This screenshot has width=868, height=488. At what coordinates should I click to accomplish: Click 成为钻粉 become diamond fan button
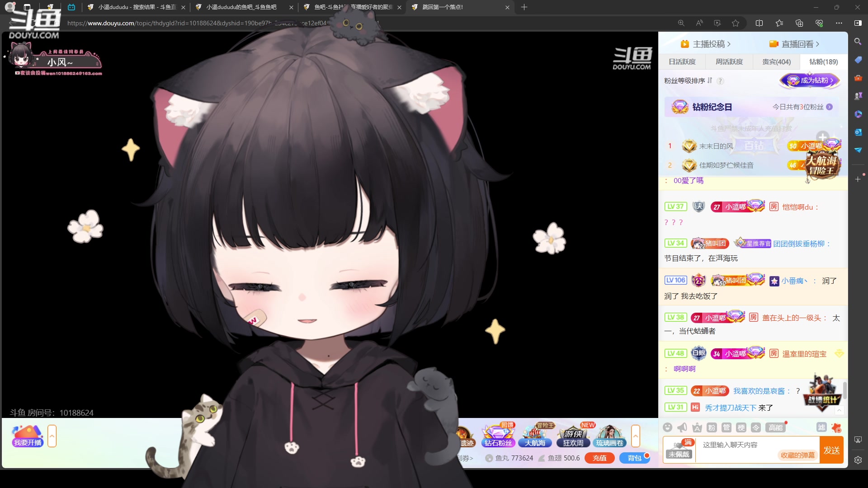[810, 80]
